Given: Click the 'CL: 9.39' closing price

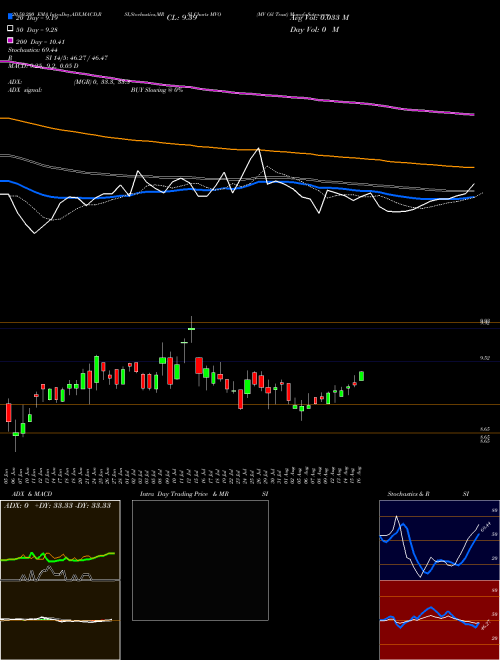Looking at the screenshot, I should pos(182,18).
